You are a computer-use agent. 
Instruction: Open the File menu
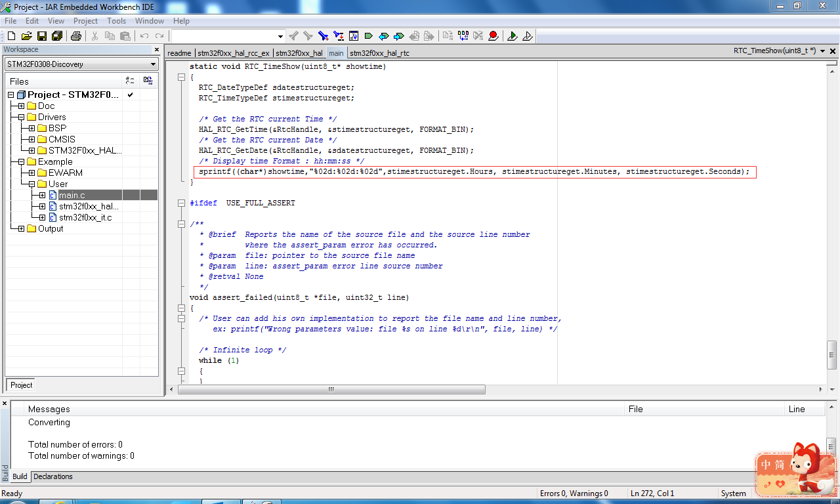click(x=10, y=21)
